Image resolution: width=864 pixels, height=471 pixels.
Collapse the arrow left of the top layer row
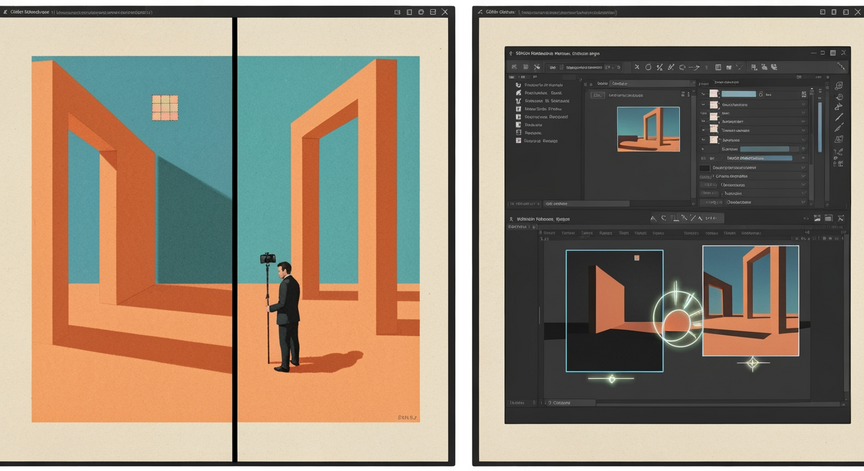pyautogui.click(x=704, y=94)
